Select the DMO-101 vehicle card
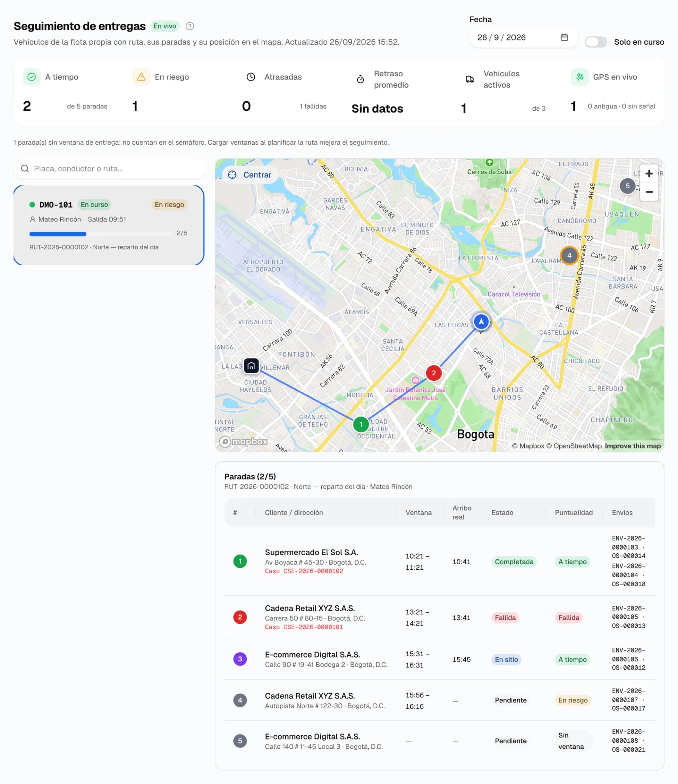Viewport: 678px width, 784px height. (109, 226)
